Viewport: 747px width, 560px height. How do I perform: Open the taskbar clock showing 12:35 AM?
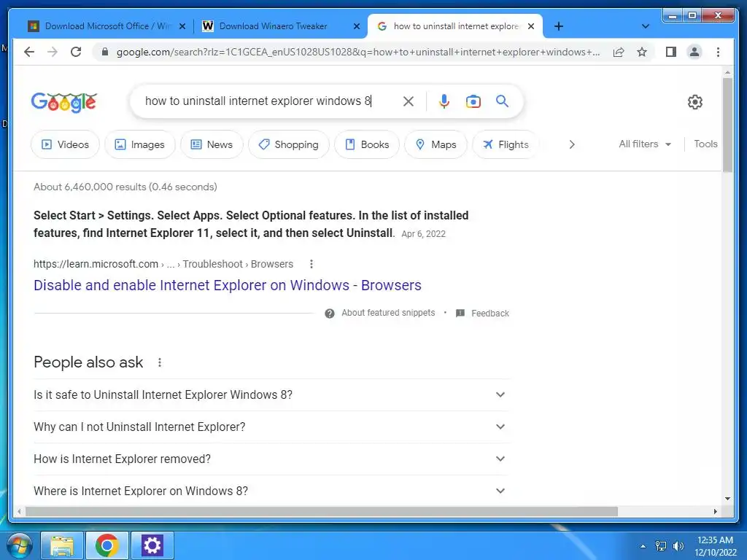pyautogui.click(x=715, y=546)
